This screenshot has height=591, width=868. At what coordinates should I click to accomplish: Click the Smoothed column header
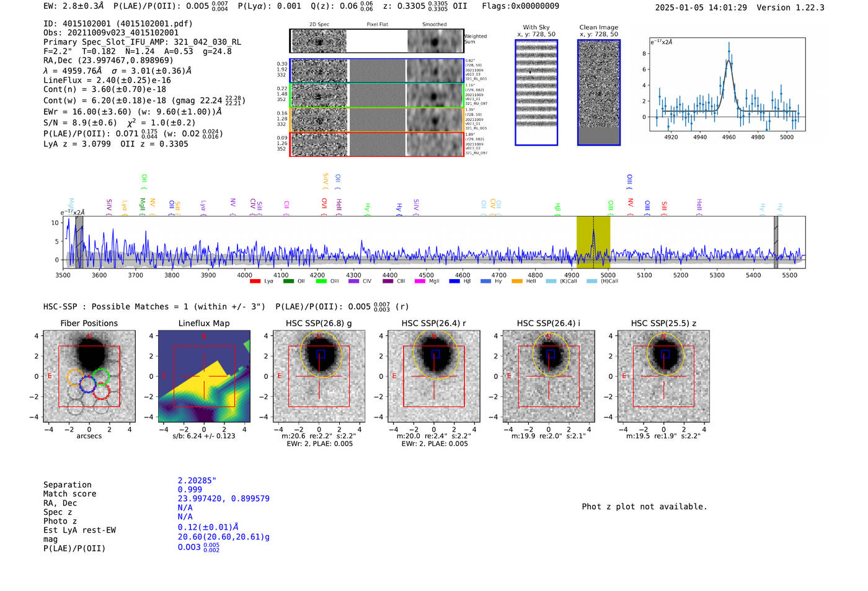435,25
